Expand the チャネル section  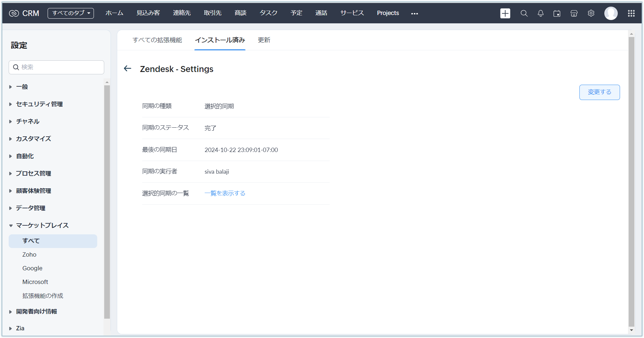click(24, 122)
